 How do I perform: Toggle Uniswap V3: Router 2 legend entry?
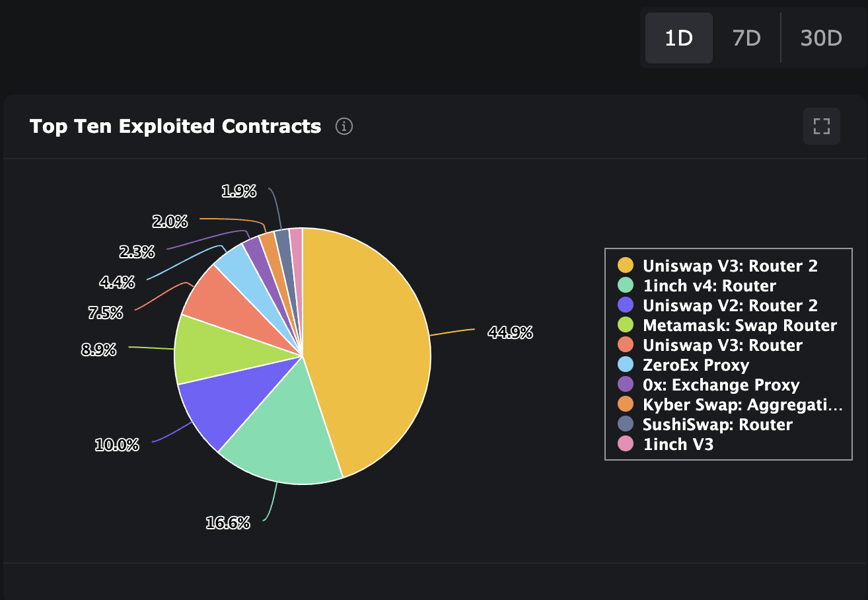(x=717, y=266)
